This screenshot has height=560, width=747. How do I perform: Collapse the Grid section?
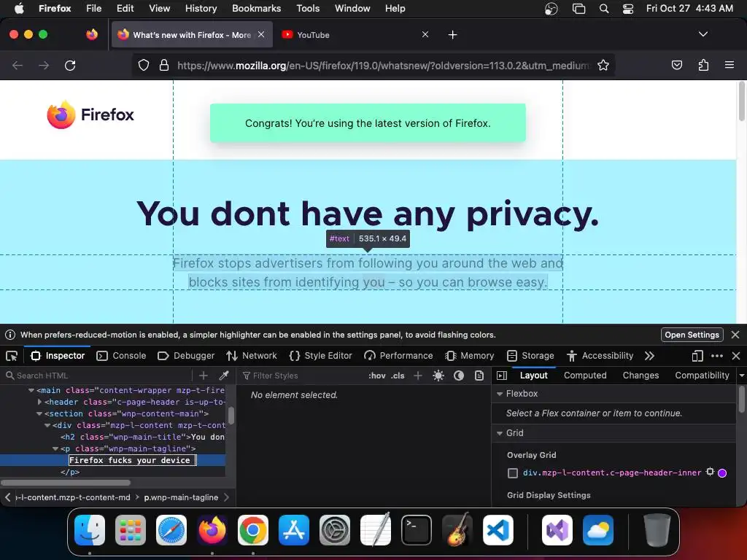tap(500, 433)
